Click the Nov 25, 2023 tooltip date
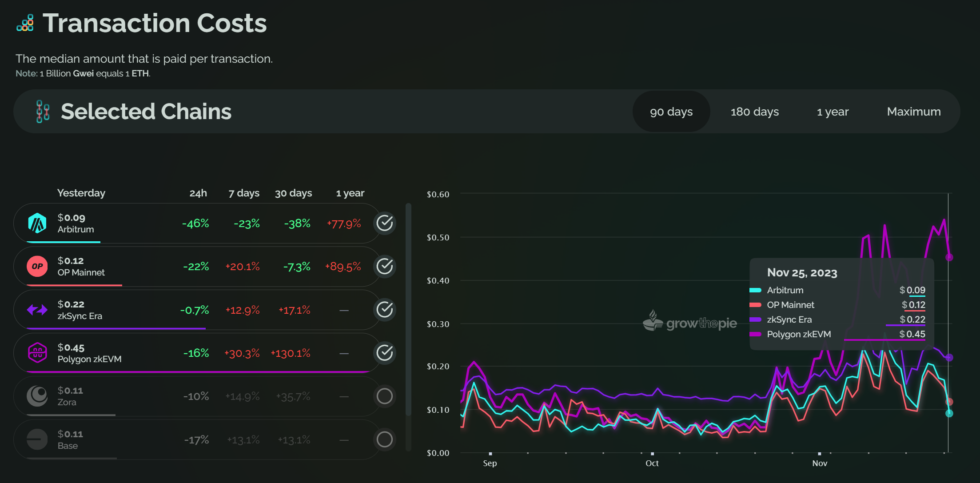The height and width of the screenshot is (483, 980). (802, 273)
